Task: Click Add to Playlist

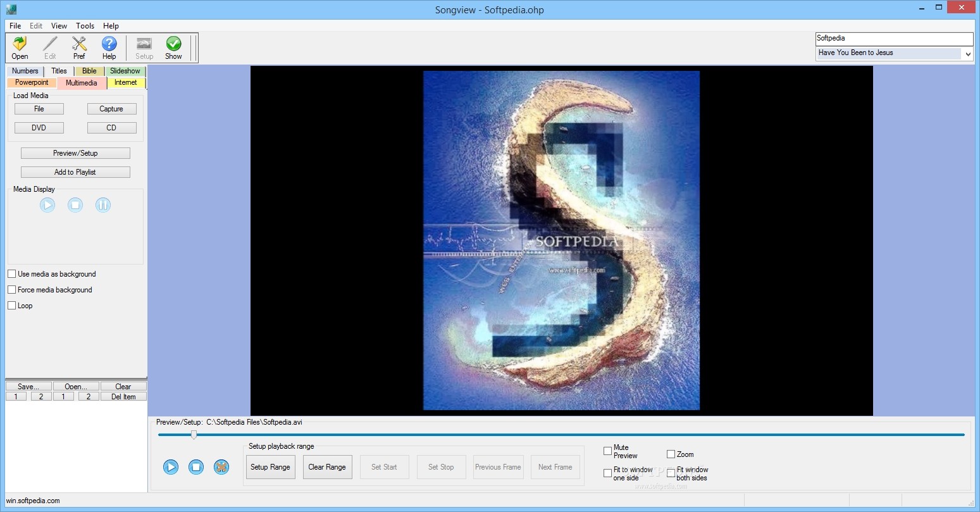Action: [x=75, y=172]
